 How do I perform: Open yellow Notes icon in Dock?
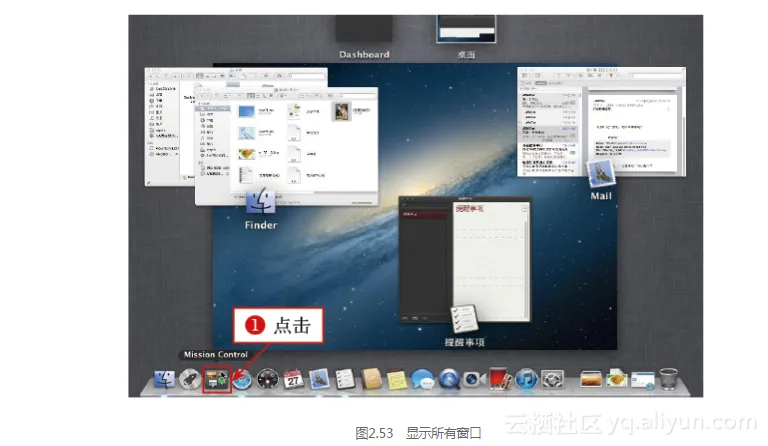pos(397,380)
